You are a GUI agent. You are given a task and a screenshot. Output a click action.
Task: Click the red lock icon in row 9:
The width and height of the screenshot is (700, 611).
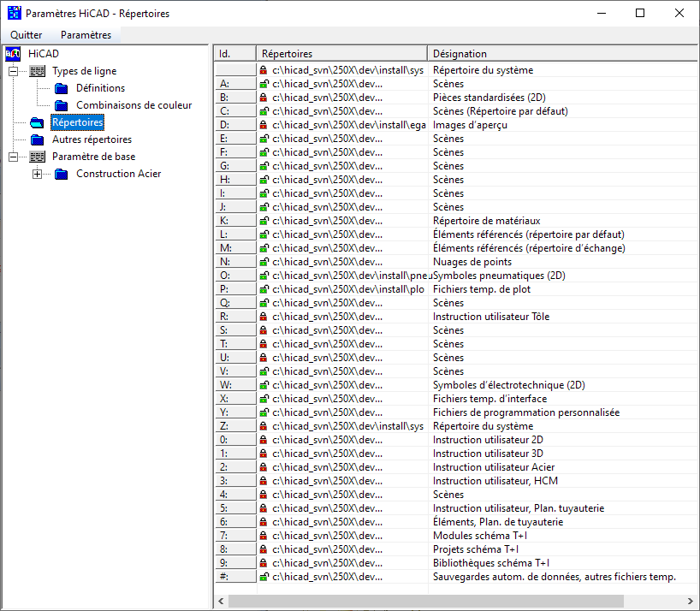[x=264, y=563]
